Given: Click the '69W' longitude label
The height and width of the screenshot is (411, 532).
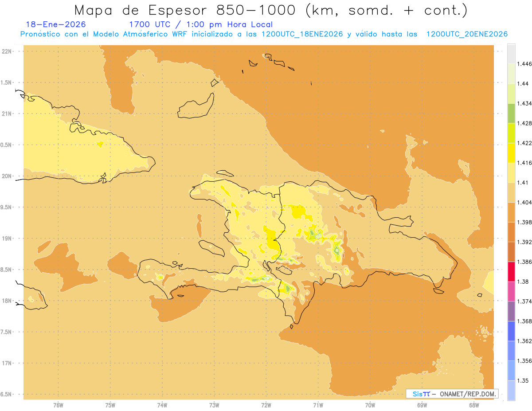Looking at the screenshot, I should (422, 405).
